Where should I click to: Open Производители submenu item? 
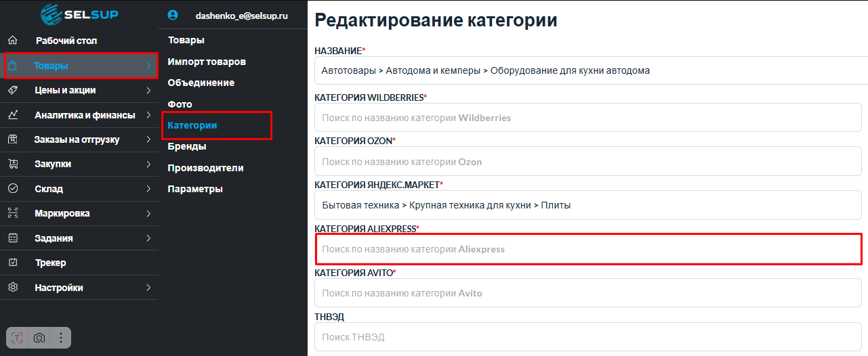pos(205,168)
